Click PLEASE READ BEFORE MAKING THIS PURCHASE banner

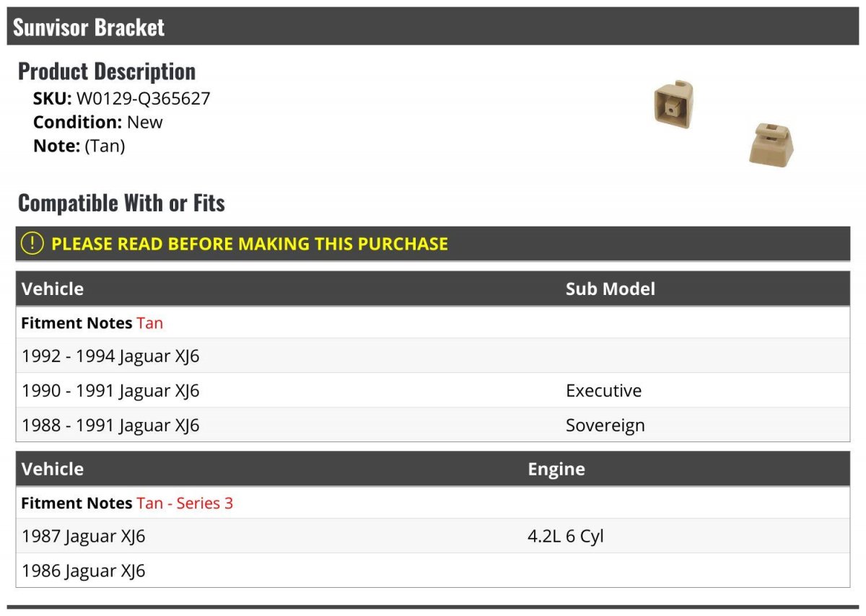(433, 244)
